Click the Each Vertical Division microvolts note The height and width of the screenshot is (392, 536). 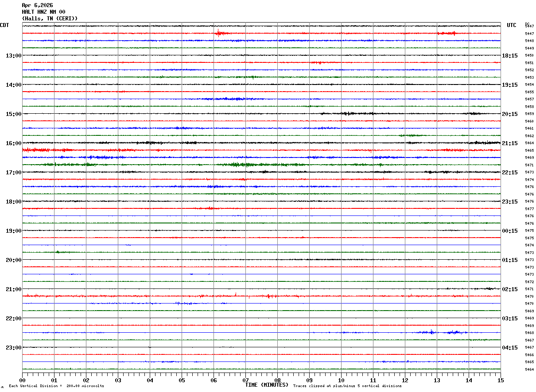point(56,386)
